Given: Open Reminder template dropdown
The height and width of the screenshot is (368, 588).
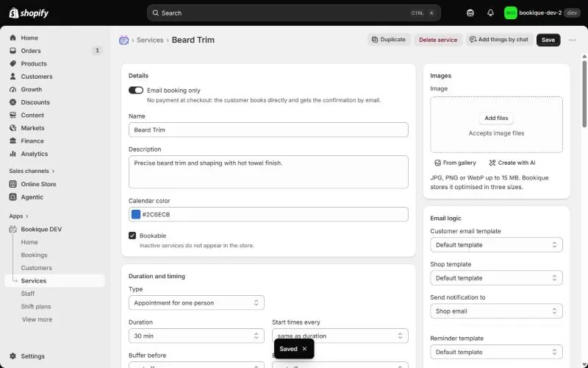Looking at the screenshot, I should tap(496, 352).
